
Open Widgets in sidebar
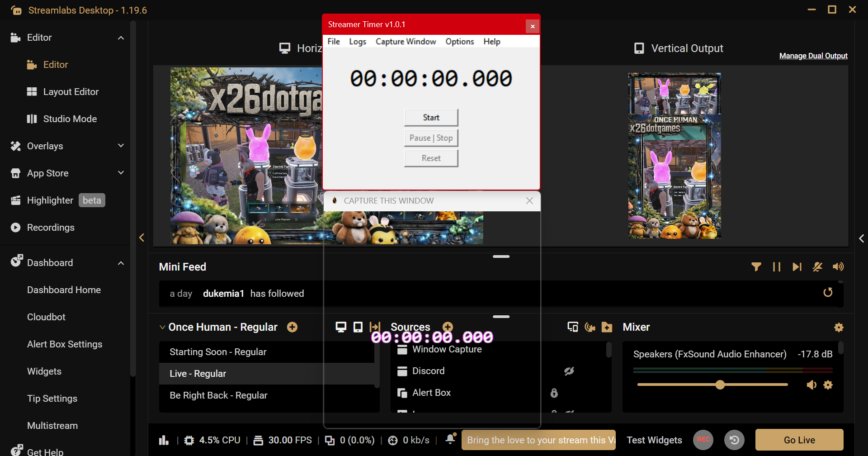[44, 371]
